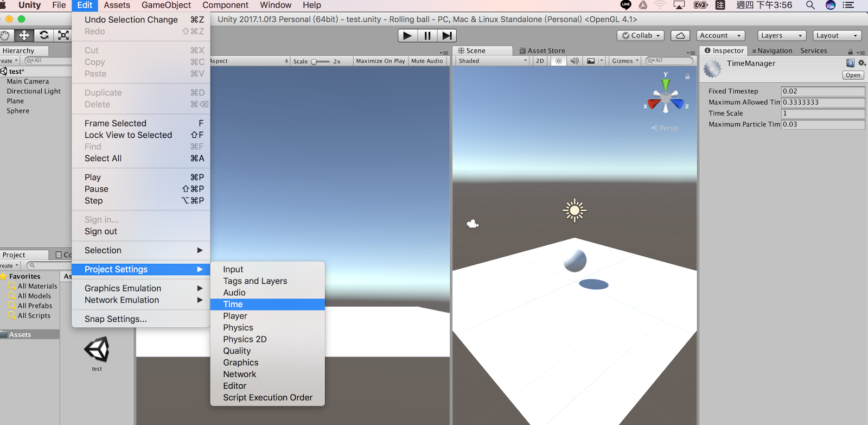Viewport: 868px width, 425px height.
Task: Select the camera gizmo in scene view
Action: pyautogui.click(x=473, y=224)
